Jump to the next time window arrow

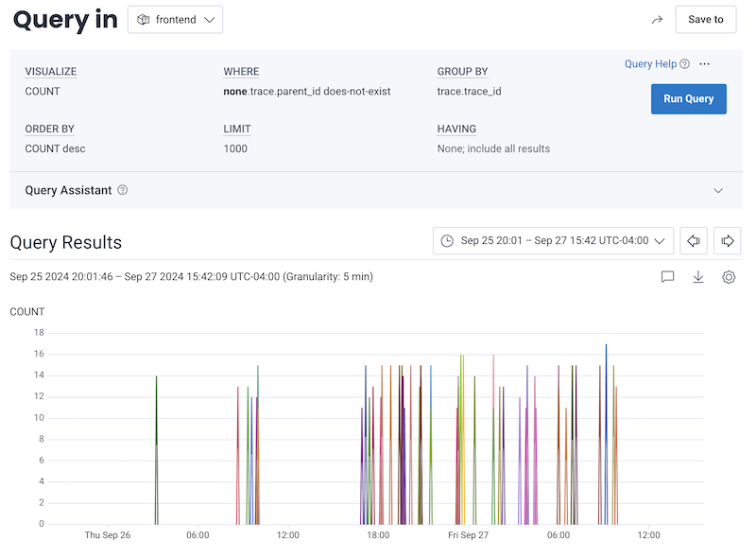click(727, 240)
